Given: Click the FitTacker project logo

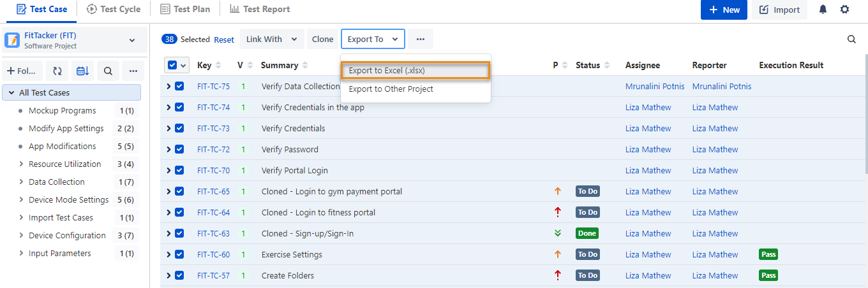Looking at the screenshot, I should click(12, 40).
